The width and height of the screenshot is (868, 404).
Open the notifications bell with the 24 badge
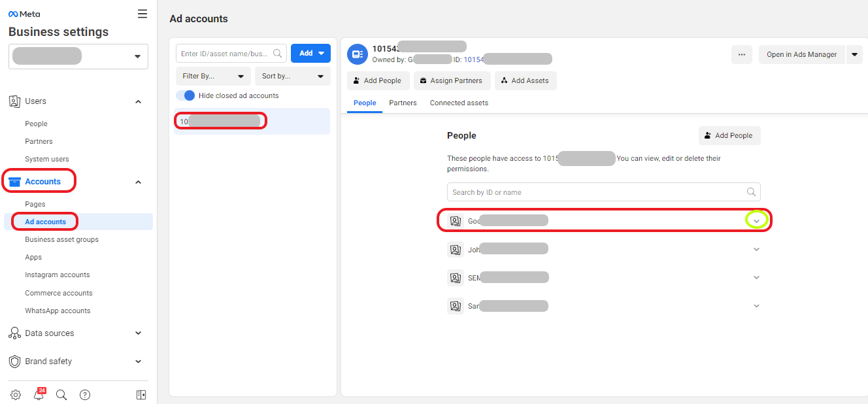(39, 394)
